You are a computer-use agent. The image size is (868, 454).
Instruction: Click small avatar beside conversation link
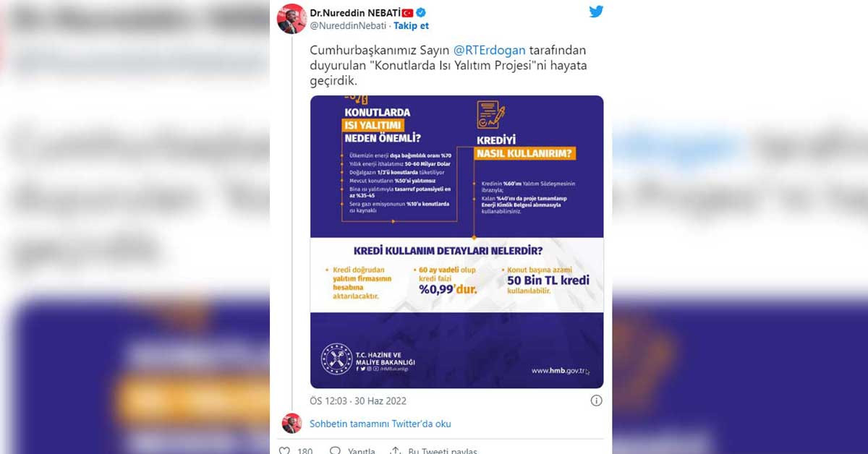292,423
